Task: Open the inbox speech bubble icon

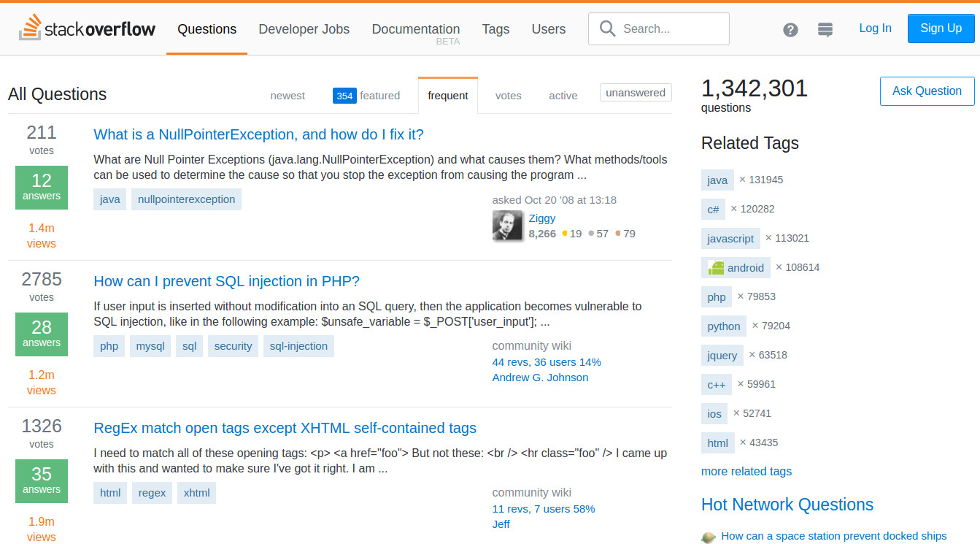Action: pyautogui.click(x=825, y=29)
